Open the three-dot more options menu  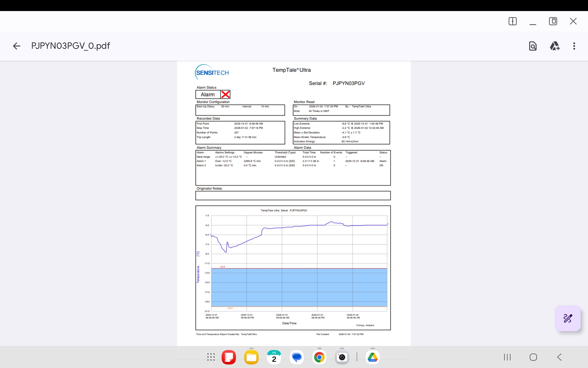pos(574,46)
